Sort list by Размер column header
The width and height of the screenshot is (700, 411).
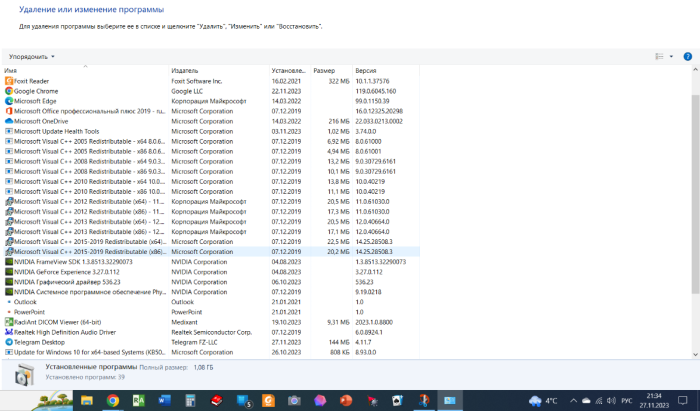324,71
